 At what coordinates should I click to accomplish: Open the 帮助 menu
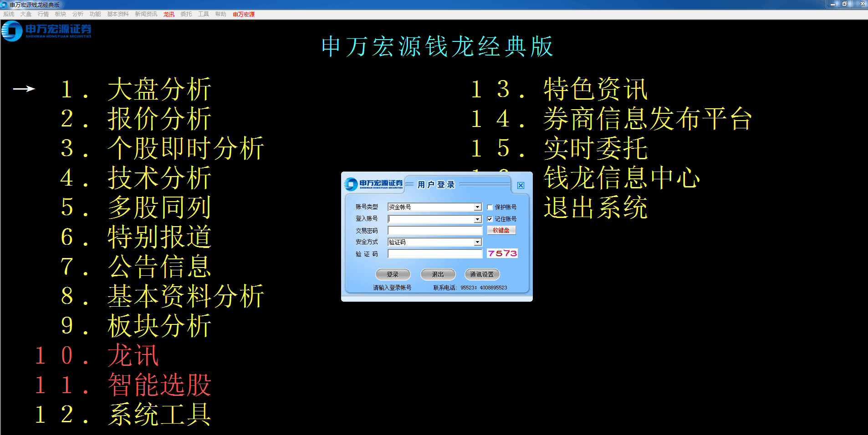tap(221, 14)
